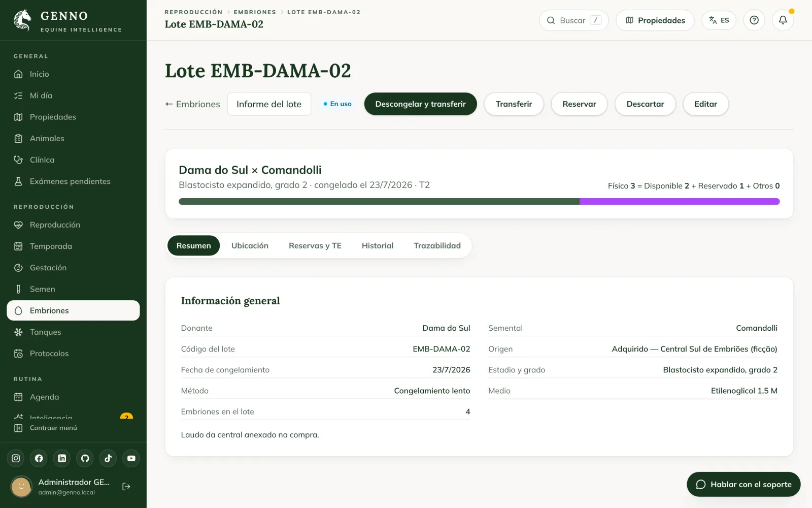This screenshot has width=812, height=508.
Task: Open Propiedades in the sidebar
Action: tap(73, 117)
